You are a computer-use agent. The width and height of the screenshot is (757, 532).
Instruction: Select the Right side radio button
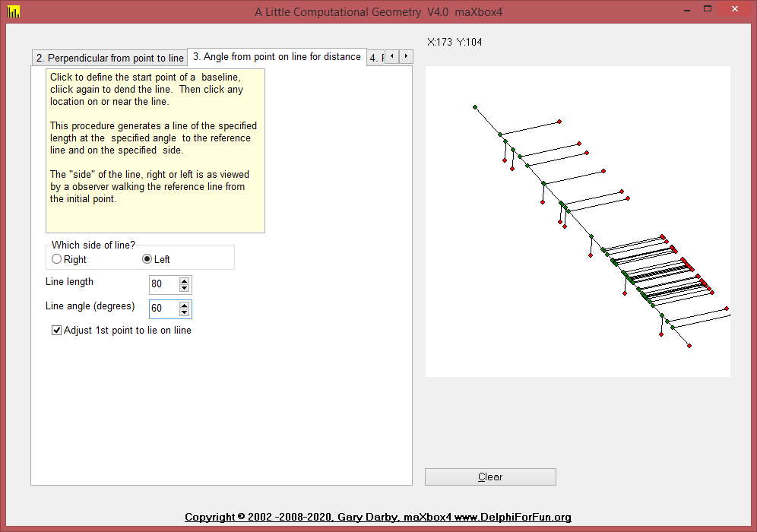click(x=57, y=259)
